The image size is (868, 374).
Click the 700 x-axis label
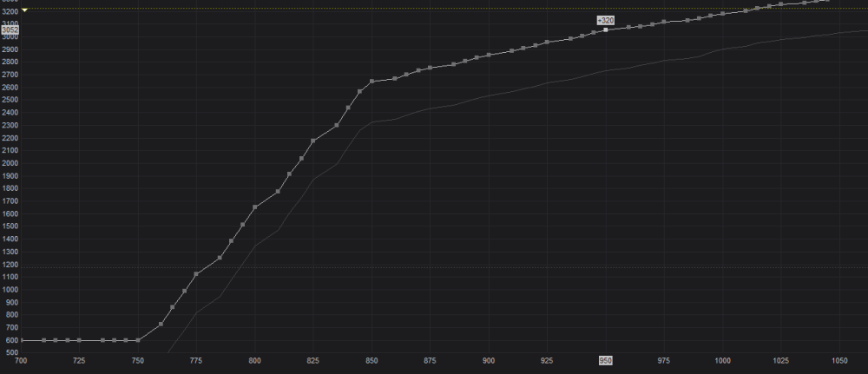point(21,360)
